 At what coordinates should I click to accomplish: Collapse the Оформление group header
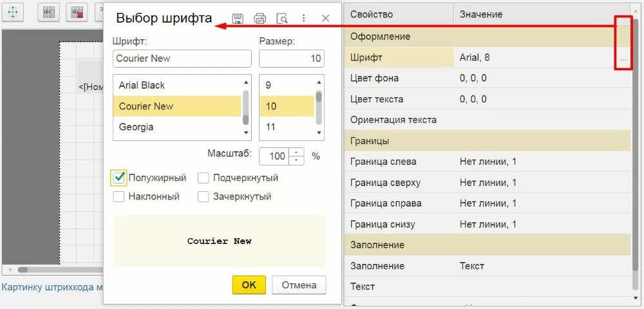pyautogui.click(x=488, y=37)
